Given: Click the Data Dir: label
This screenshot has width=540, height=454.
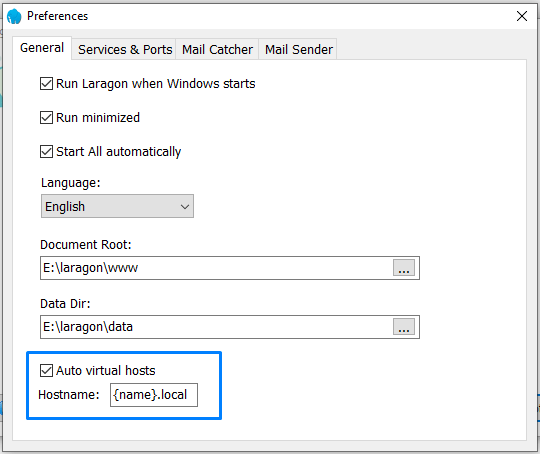Looking at the screenshot, I should (65, 304).
